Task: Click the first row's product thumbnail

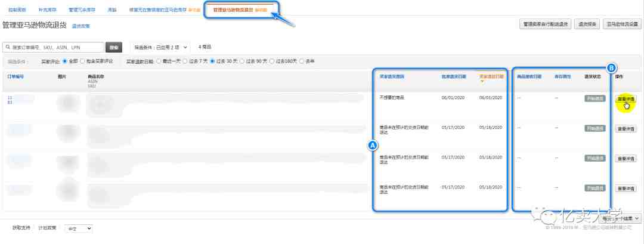Action: pyautogui.click(x=68, y=103)
